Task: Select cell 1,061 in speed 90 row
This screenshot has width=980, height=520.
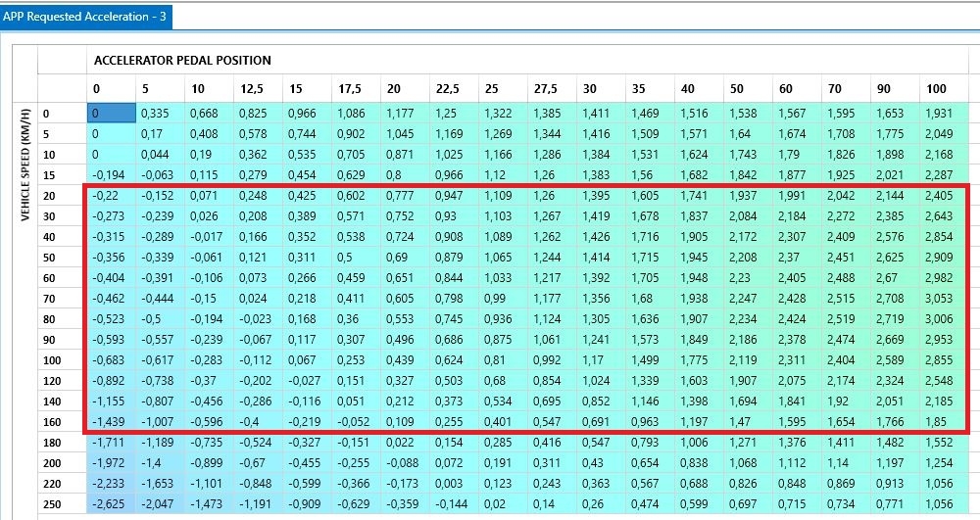Action: [551, 340]
